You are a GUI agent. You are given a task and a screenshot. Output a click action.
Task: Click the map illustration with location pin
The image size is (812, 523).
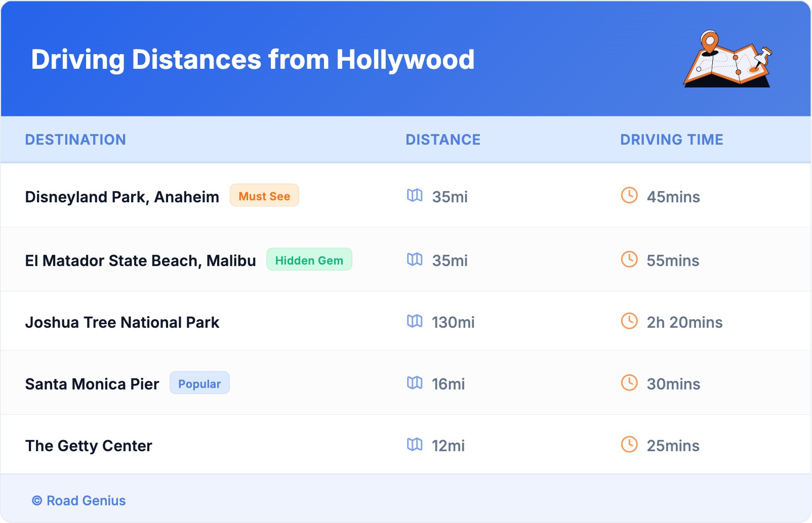(x=727, y=60)
